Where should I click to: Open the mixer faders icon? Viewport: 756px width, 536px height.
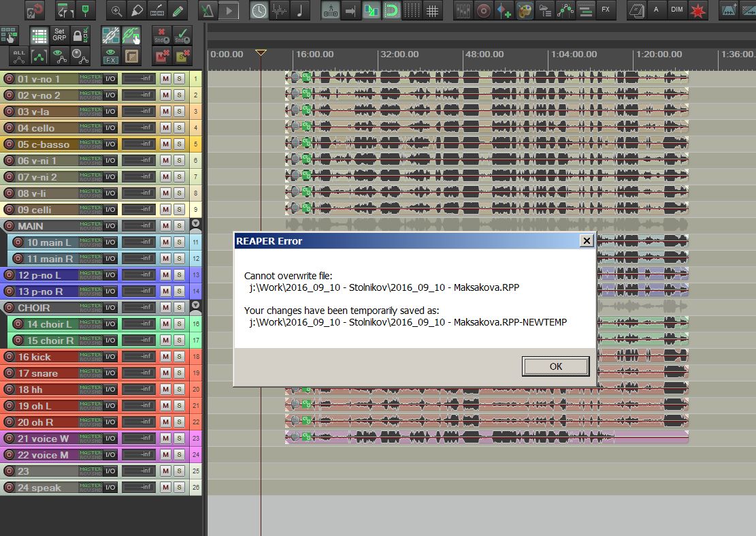point(463,10)
